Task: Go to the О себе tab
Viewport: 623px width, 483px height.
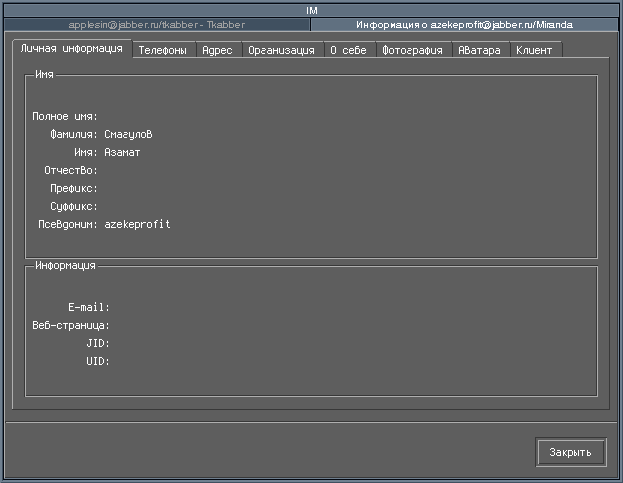Action: click(x=348, y=50)
